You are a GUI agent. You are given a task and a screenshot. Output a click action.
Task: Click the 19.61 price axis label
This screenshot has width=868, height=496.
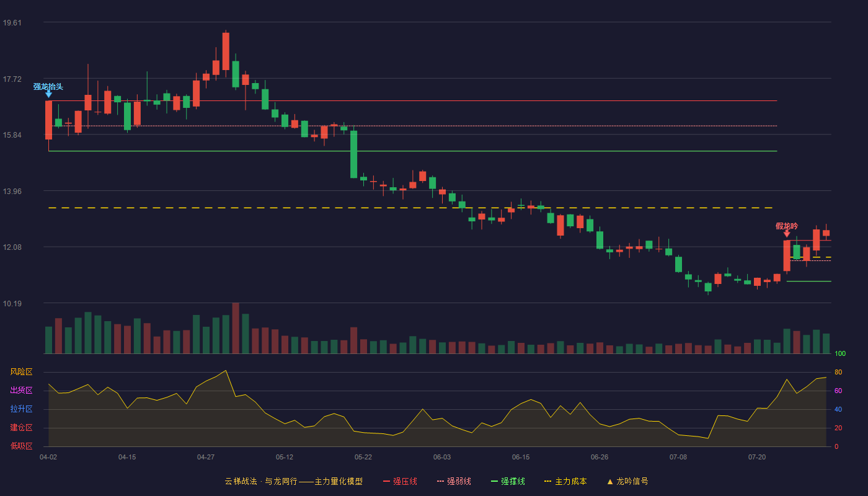(12, 23)
